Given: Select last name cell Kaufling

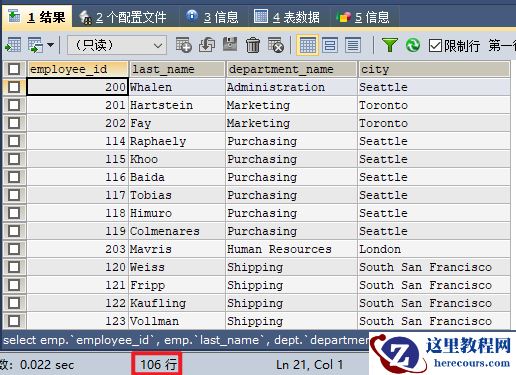Looking at the screenshot, I should click(177, 303).
